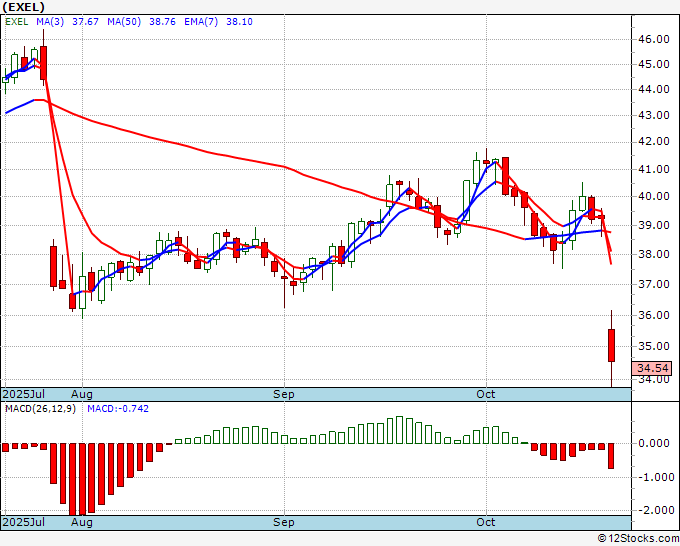
Task: Select the MA(50) value 38.76
Action: [x=163, y=21]
